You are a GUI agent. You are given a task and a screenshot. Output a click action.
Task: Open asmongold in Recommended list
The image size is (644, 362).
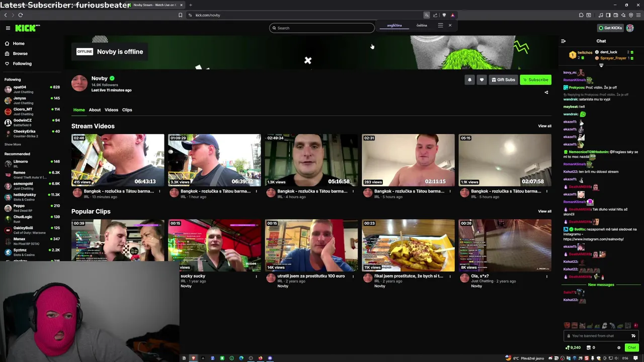click(32, 186)
